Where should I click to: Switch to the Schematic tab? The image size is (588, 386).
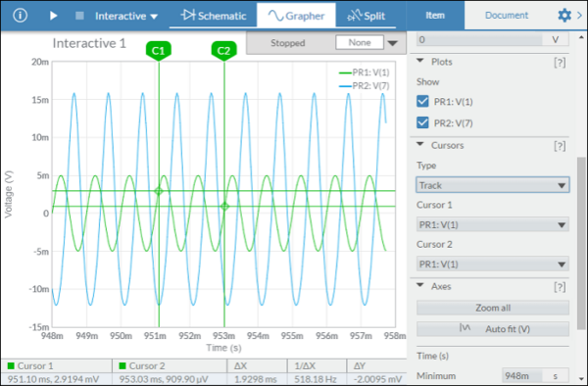[x=214, y=16]
